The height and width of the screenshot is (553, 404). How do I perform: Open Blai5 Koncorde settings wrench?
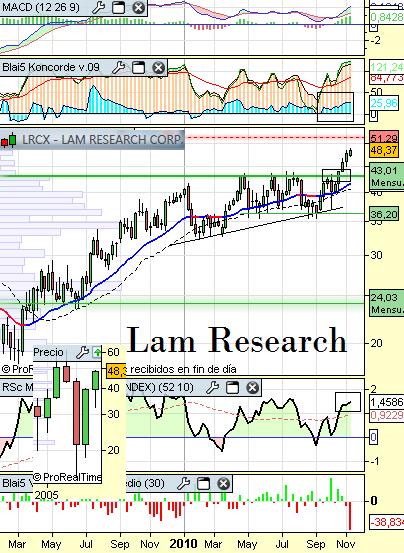[x=118, y=67]
